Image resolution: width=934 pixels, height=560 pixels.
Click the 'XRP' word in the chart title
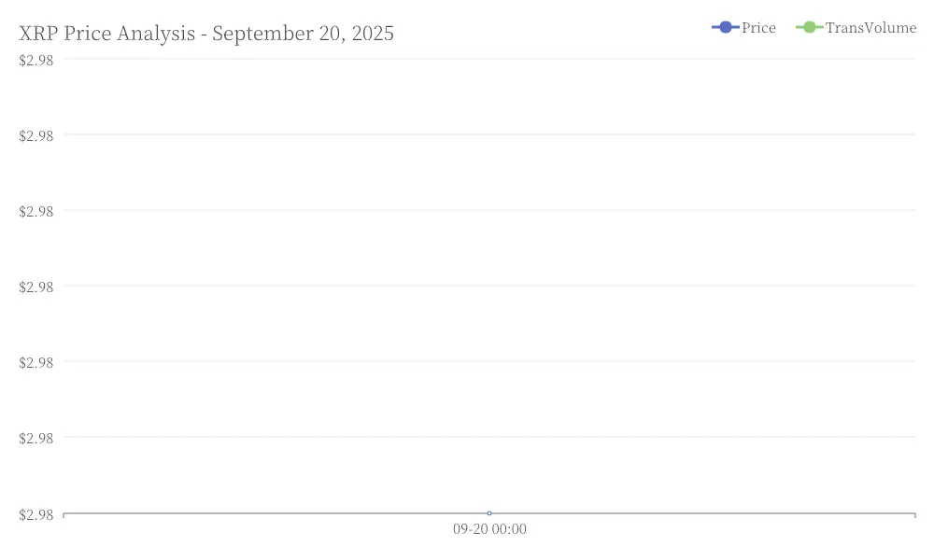[38, 34]
